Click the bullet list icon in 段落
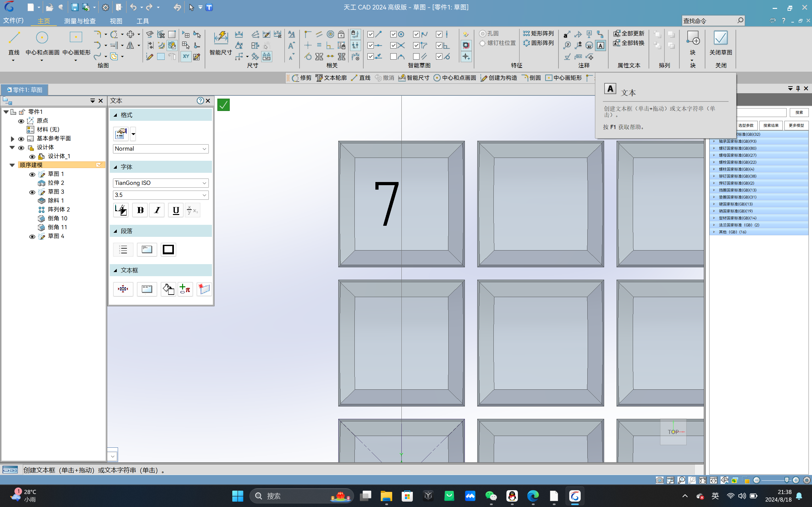 click(123, 250)
